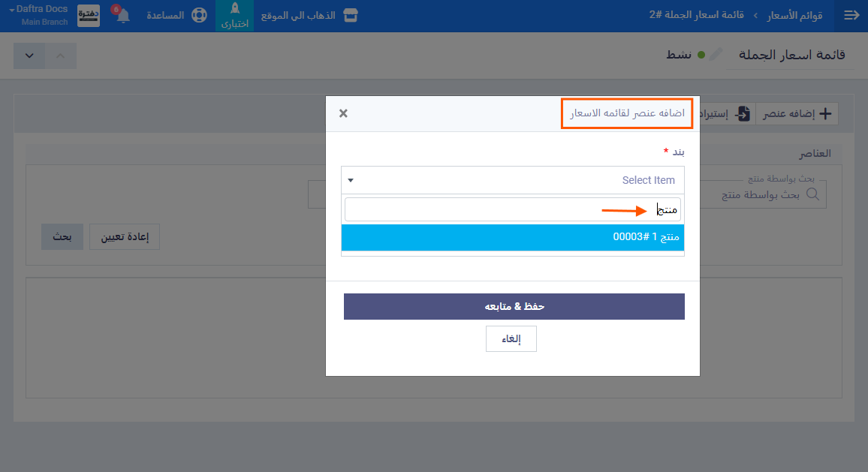Select the منتج 1 #00003 option

click(x=513, y=237)
